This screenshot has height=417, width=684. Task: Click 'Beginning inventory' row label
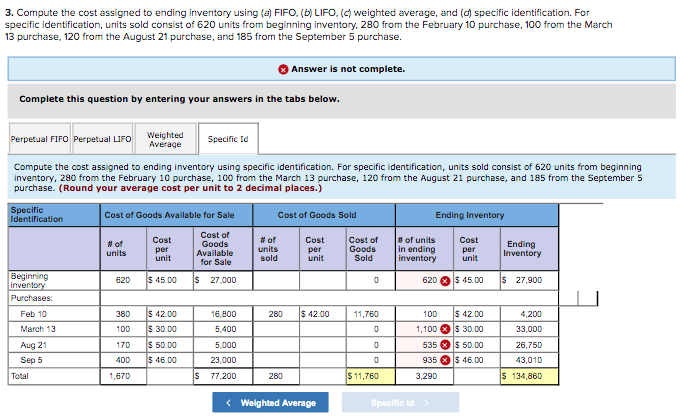30,280
